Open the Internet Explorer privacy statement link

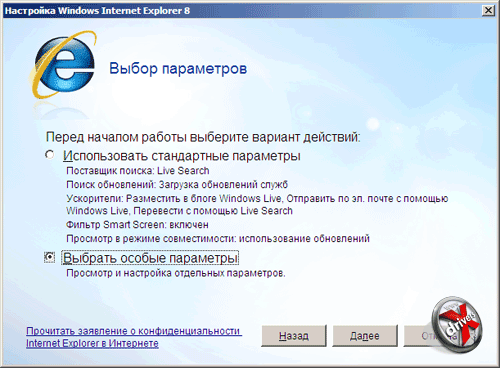pos(134,337)
